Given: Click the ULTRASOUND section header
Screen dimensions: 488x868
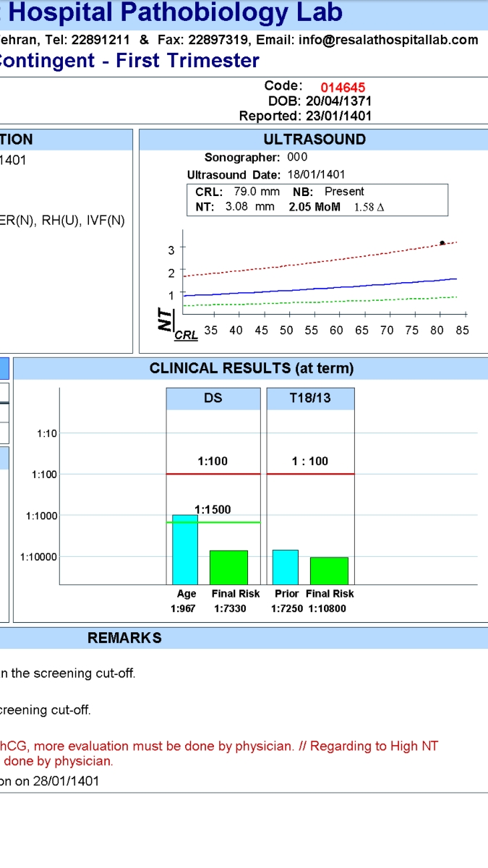Looking at the screenshot, I should [x=314, y=140].
